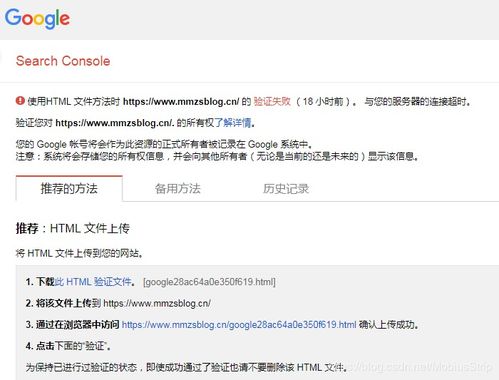
Task: Click the bold https://www.mmzsblog.cn/ in error message
Action: click(x=181, y=101)
